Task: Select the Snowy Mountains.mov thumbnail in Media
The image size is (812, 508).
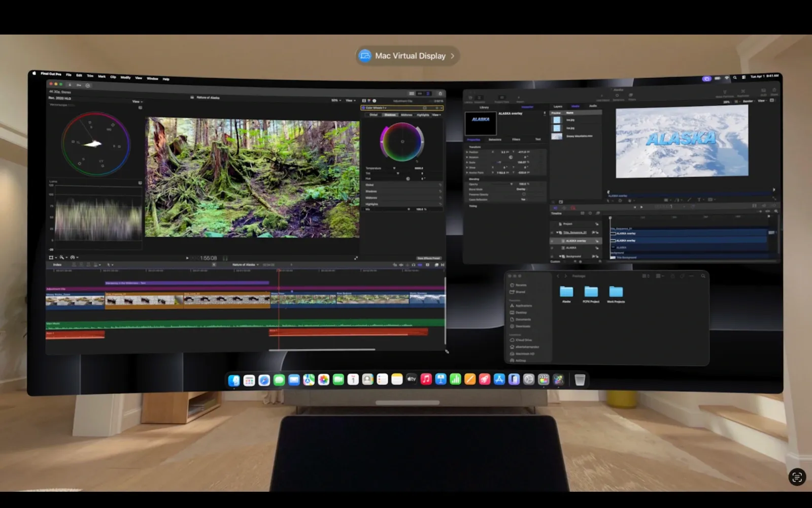Action: [x=557, y=136]
